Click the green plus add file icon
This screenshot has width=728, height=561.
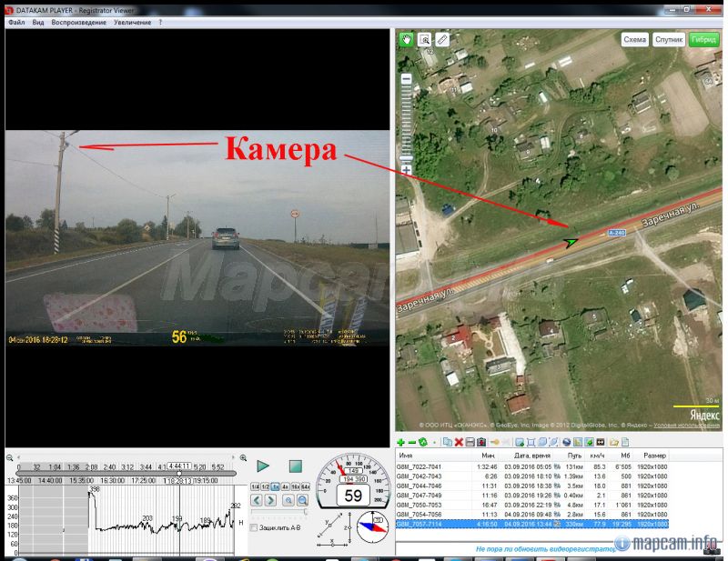click(401, 442)
